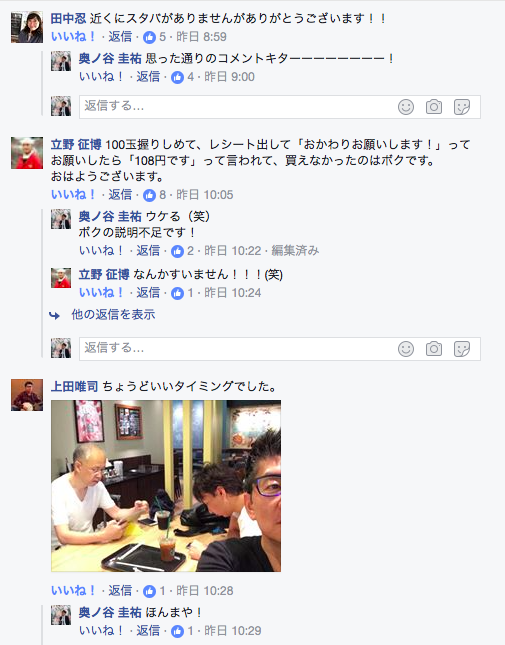This screenshot has height=645, width=505.
Task: Open the cafe photo in 上田唯司's comment
Action: point(166,486)
